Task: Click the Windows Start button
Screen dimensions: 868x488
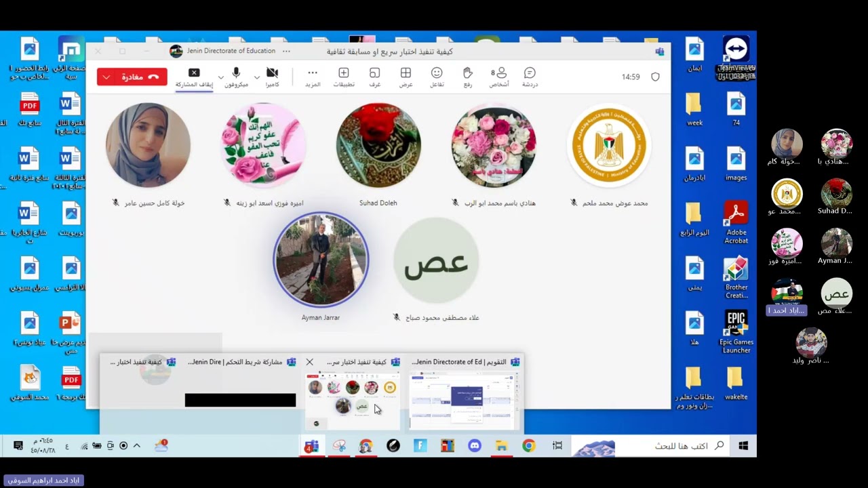Action: point(743,446)
